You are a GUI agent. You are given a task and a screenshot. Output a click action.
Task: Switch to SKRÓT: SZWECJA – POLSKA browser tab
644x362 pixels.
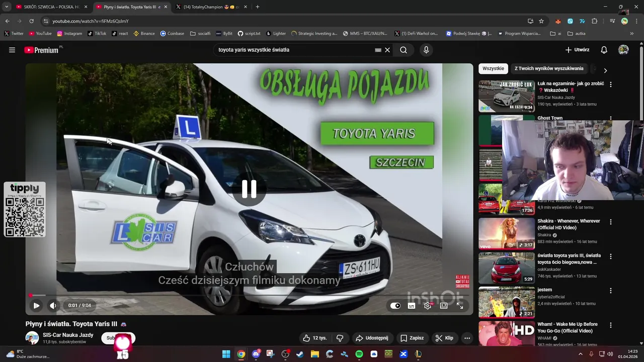click(51, 7)
